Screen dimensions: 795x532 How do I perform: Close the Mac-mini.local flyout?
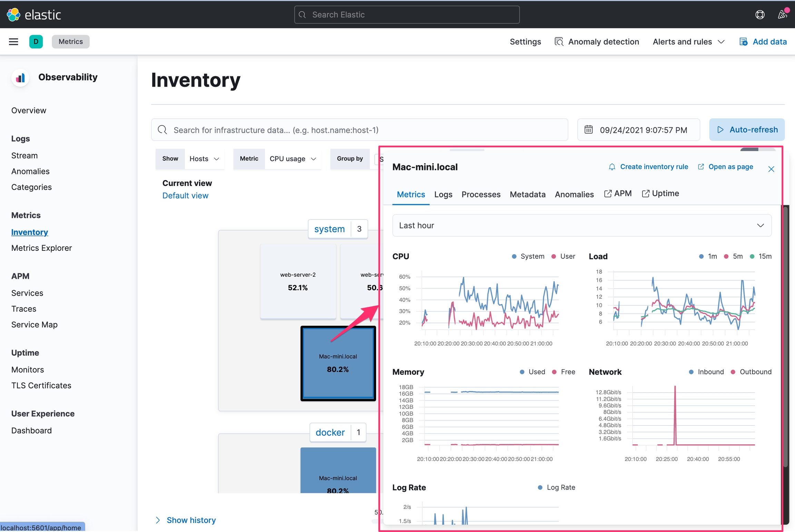coord(771,169)
